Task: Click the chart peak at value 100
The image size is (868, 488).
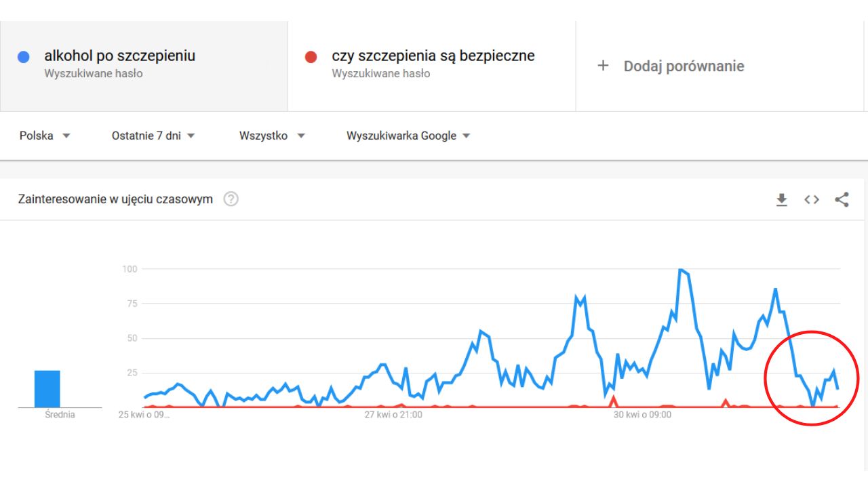Action: [681, 270]
